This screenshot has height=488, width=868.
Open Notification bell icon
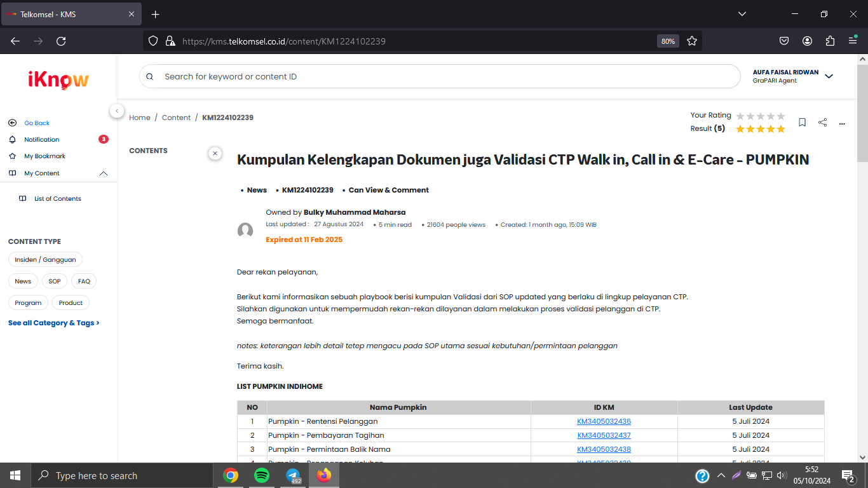pyautogui.click(x=12, y=139)
